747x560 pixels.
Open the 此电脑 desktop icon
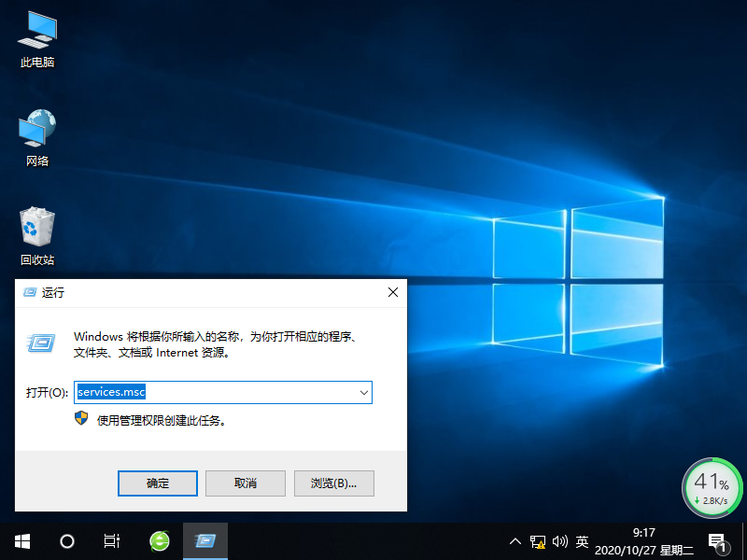pyautogui.click(x=37, y=40)
